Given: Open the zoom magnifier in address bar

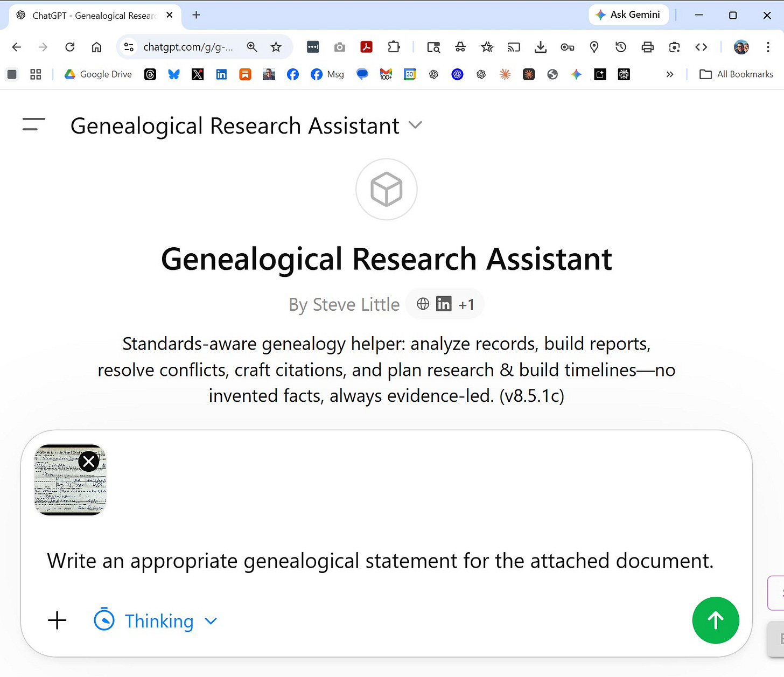Looking at the screenshot, I should point(252,47).
